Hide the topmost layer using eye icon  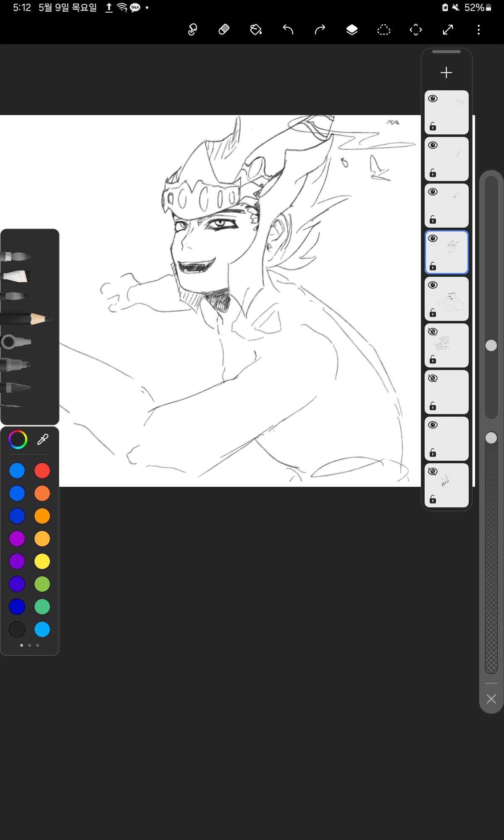[433, 99]
